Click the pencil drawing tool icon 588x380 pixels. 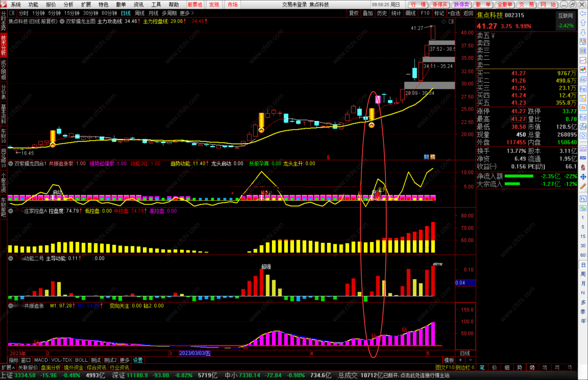point(583,186)
